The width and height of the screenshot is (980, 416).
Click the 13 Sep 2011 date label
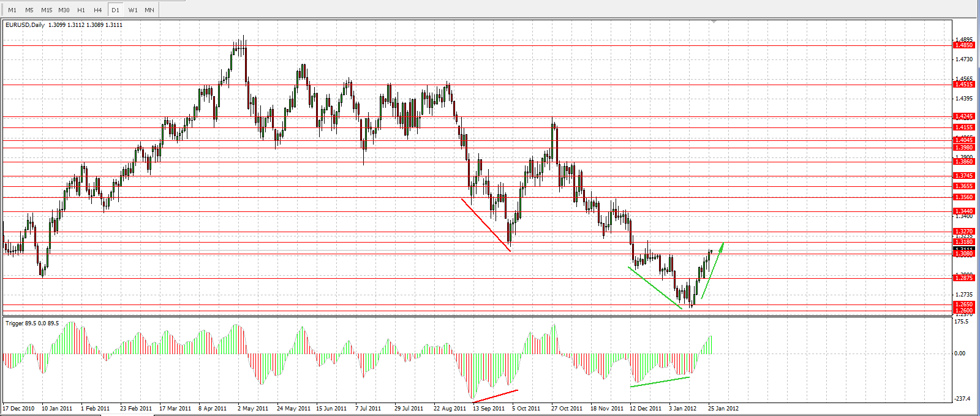489,409
